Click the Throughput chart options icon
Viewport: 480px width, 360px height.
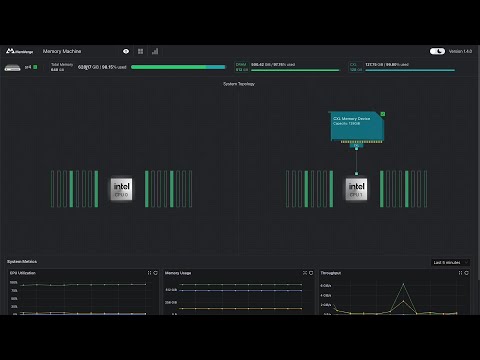click(x=467, y=273)
